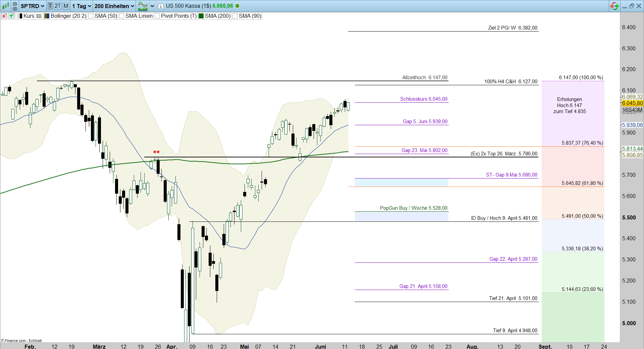The width and height of the screenshot is (644, 349).
Task: Click the Gap 22. April 5.287,00 label
Action: coord(513,259)
